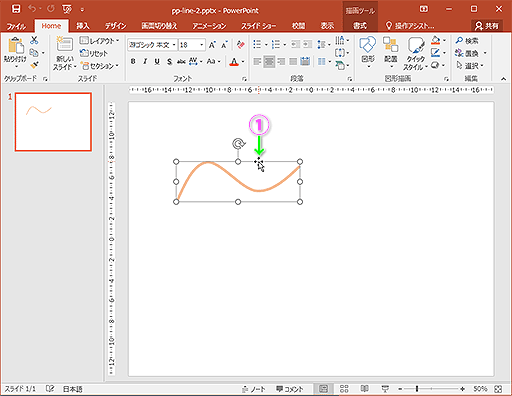The width and height of the screenshot is (512, 396).
Task: Clear all formatting eraser icon
Action: tap(240, 45)
